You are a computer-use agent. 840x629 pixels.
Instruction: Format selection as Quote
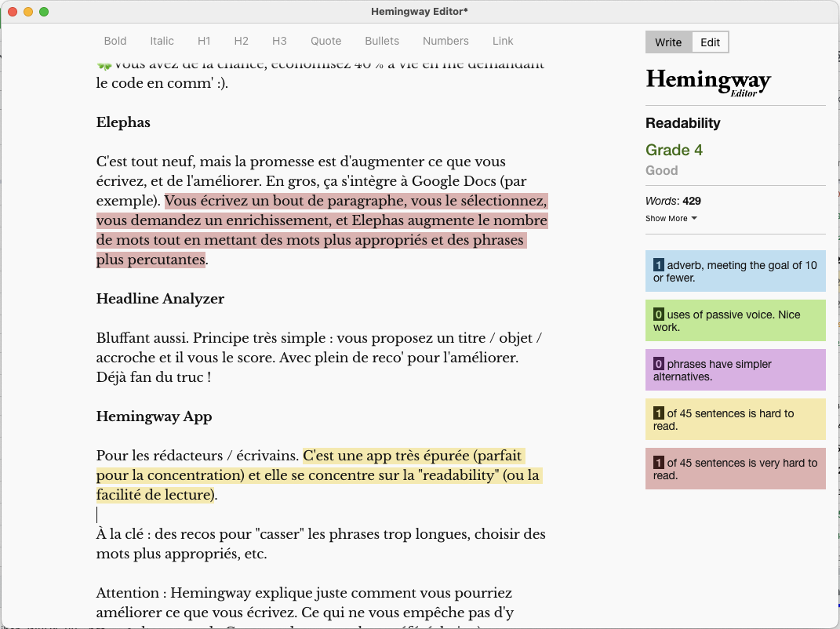(x=325, y=41)
